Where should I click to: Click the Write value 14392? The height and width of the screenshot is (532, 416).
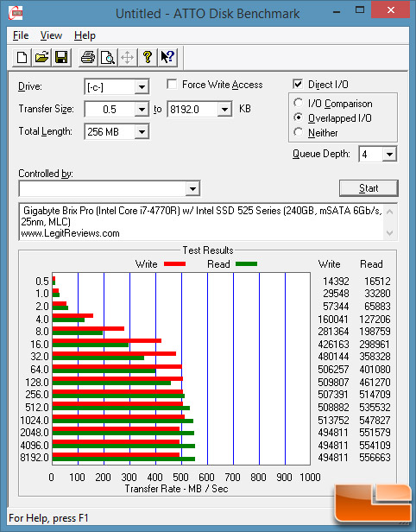click(336, 282)
